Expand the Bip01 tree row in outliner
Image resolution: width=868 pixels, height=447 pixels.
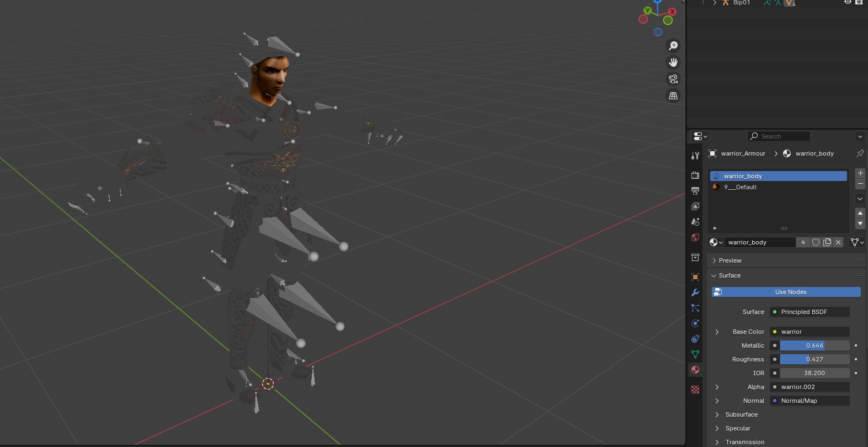[715, 3]
